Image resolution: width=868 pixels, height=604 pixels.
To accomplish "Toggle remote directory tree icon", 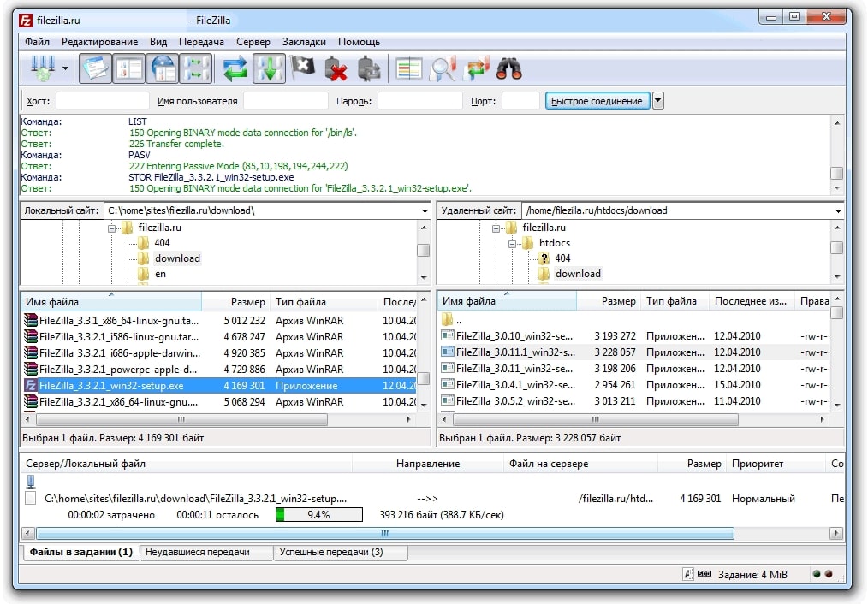I will click(163, 68).
